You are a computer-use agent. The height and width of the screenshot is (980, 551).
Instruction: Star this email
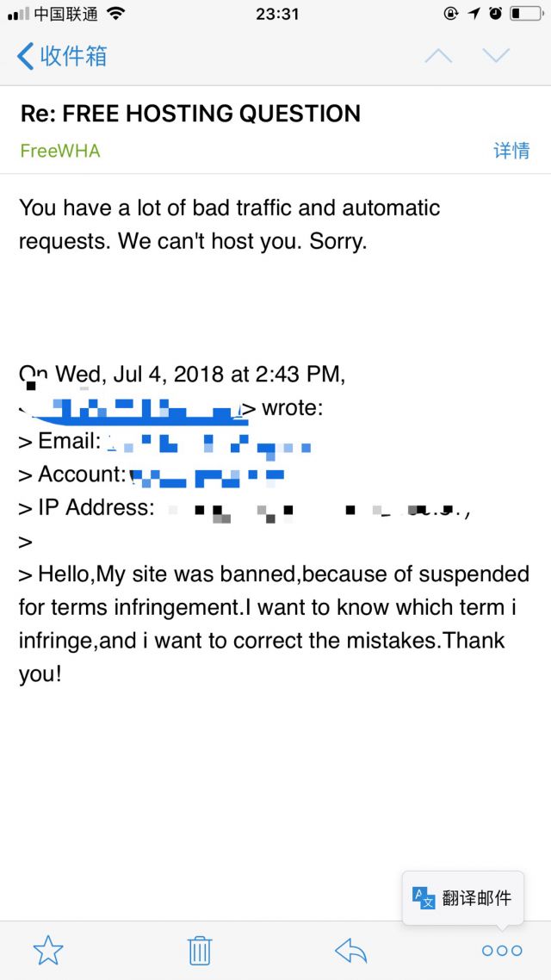48,951
